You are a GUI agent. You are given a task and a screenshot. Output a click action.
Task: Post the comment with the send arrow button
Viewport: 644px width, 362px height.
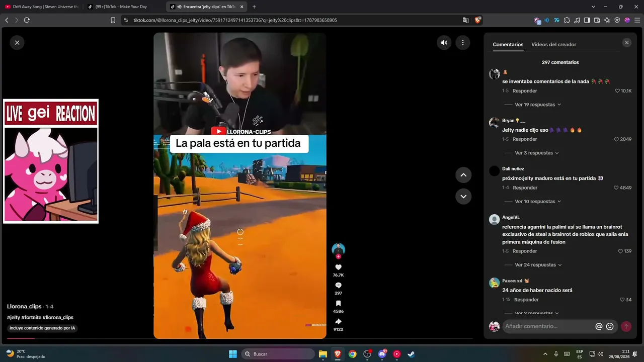626,326
